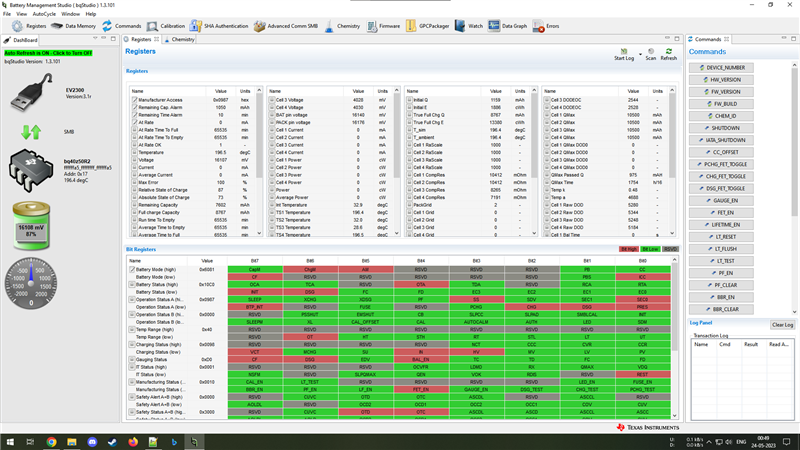
Task: Open the Registers toolbar gear icon
Action: (17, 26)
